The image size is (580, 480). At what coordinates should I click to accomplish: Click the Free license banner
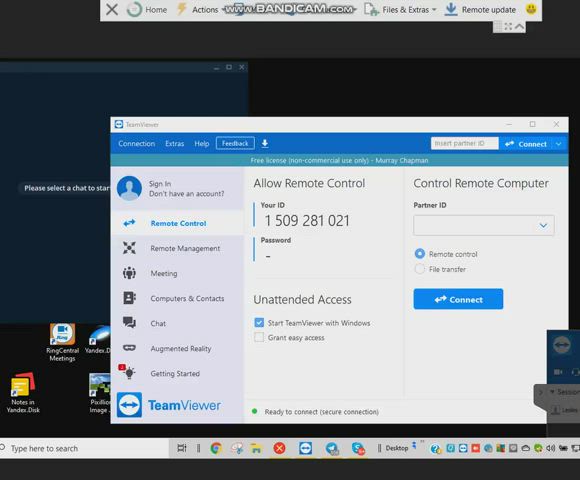[339, 160]
